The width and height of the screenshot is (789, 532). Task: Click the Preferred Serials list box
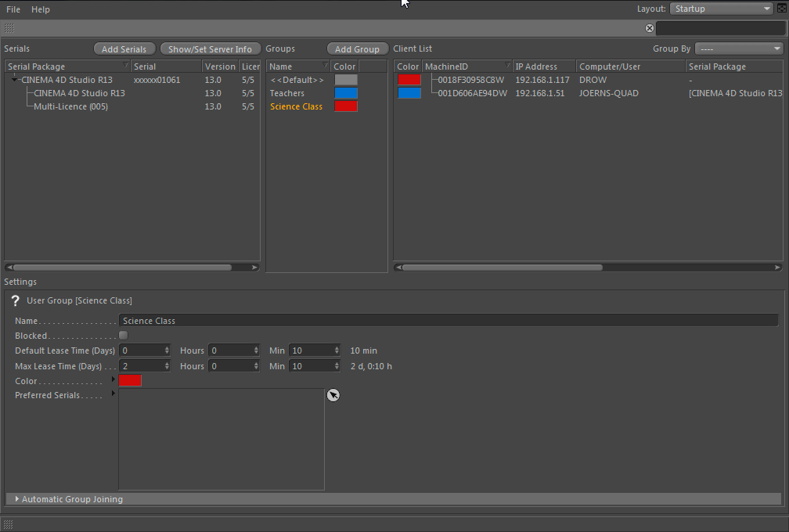pyautogui.click(x=222, y=439)
